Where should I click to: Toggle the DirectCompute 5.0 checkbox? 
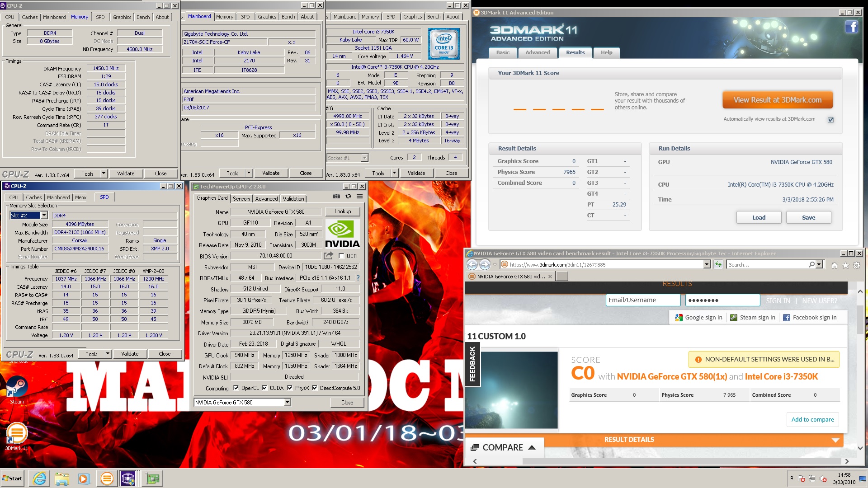[315, 388]
